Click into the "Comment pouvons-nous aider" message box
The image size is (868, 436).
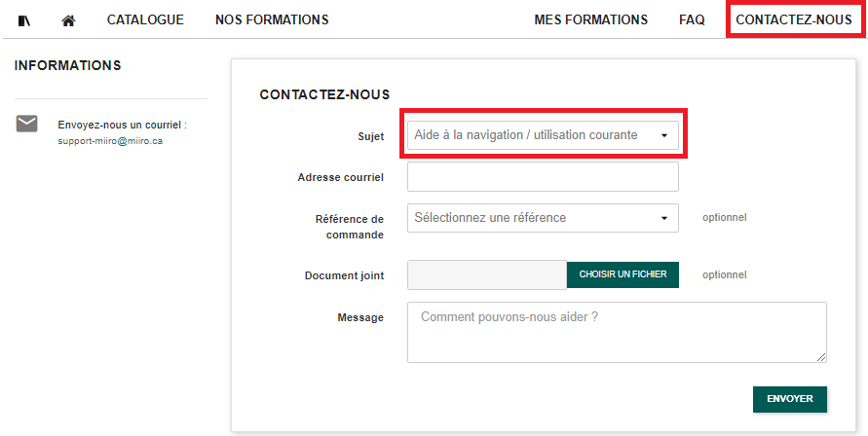[x=616, y=331]
